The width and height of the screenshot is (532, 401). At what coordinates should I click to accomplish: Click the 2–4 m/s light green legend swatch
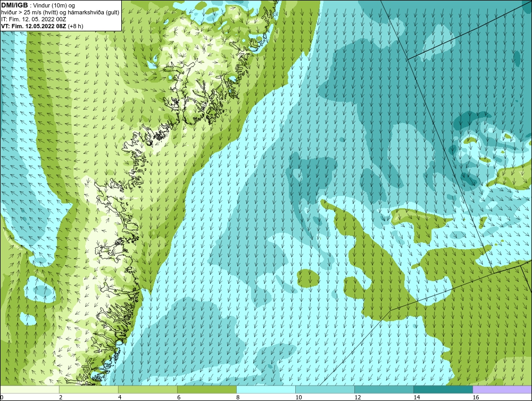[x=89, y=389]
